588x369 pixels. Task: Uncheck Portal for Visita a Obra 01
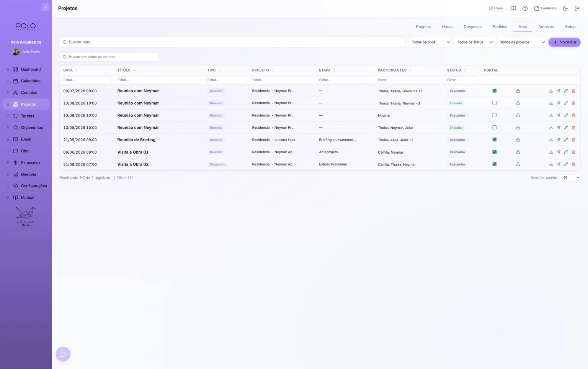tap(495, 152)
